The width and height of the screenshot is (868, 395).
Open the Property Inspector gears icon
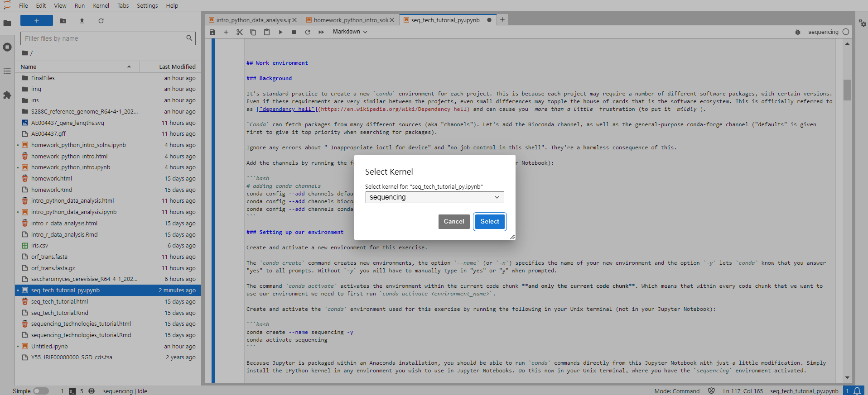(x=862, y=23)
